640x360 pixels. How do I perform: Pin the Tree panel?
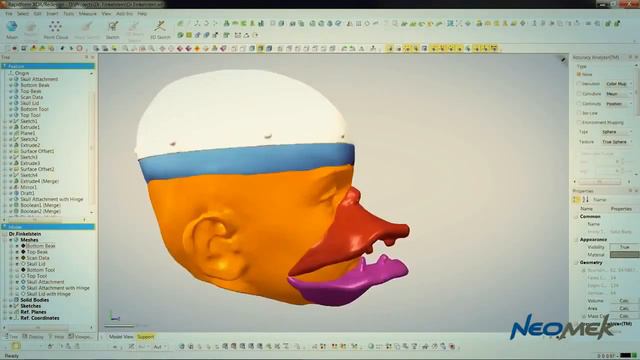pyautogui.click(x=87, y=57)
